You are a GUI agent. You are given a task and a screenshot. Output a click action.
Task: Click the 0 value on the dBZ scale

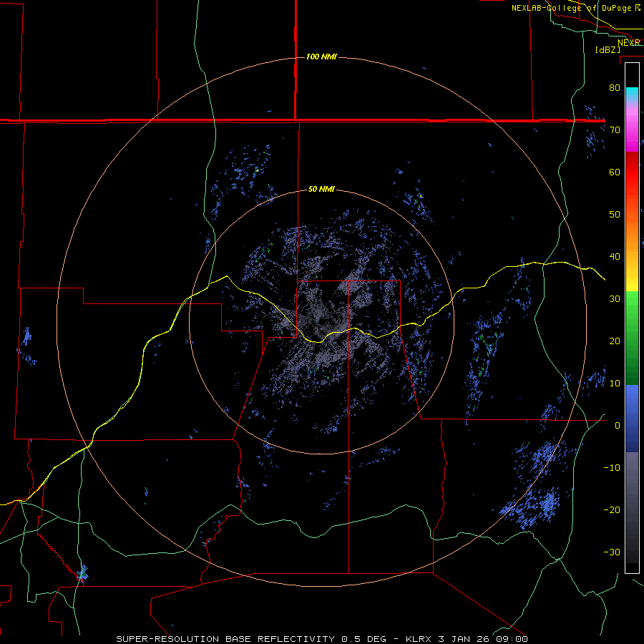click(618, 426)
